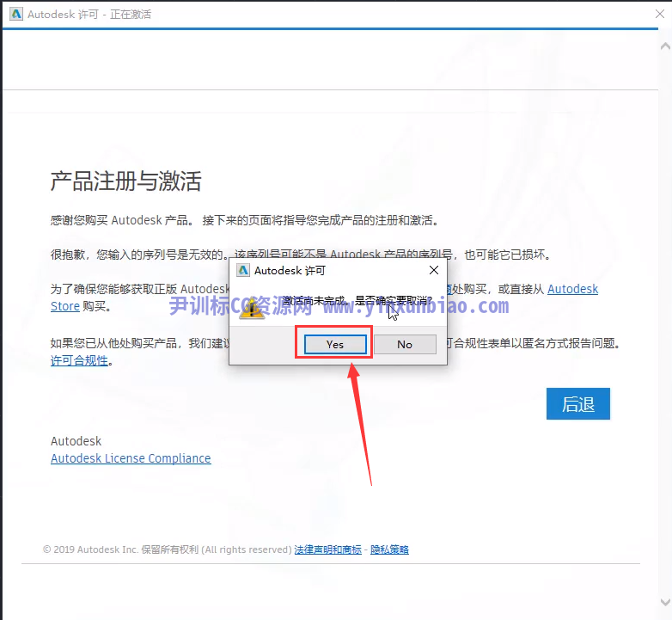Click the 激活尚未完成 message text in dialog

coord(357,301)
